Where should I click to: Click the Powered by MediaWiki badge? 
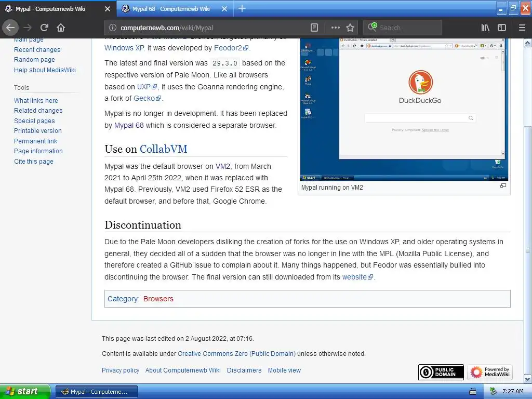tap(490, 372)
